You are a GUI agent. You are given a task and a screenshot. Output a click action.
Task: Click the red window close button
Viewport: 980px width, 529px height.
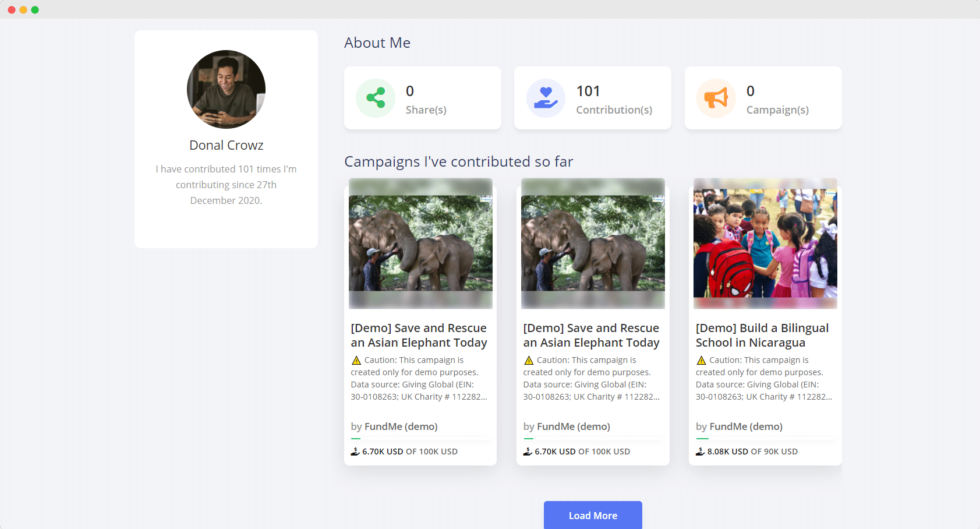(12, 10)
